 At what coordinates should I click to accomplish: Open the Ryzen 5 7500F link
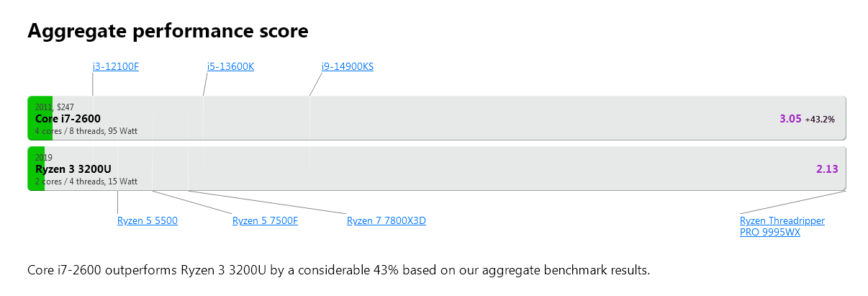click(x=265, y=220)
